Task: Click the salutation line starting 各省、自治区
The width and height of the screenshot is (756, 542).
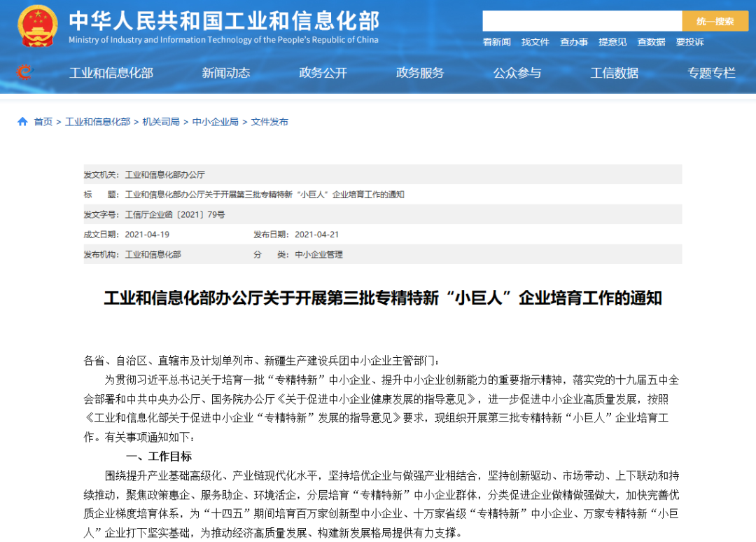Action: click(261, 360)
